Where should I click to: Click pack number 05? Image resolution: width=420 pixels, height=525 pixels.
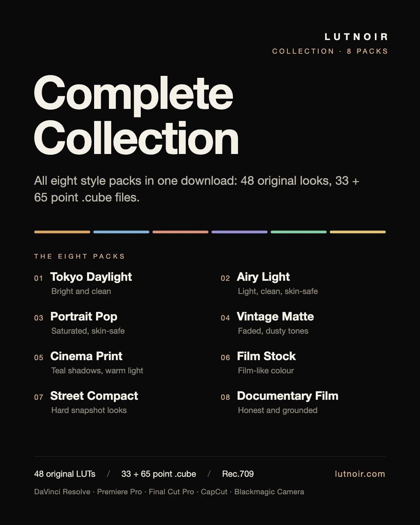(38, 358)
